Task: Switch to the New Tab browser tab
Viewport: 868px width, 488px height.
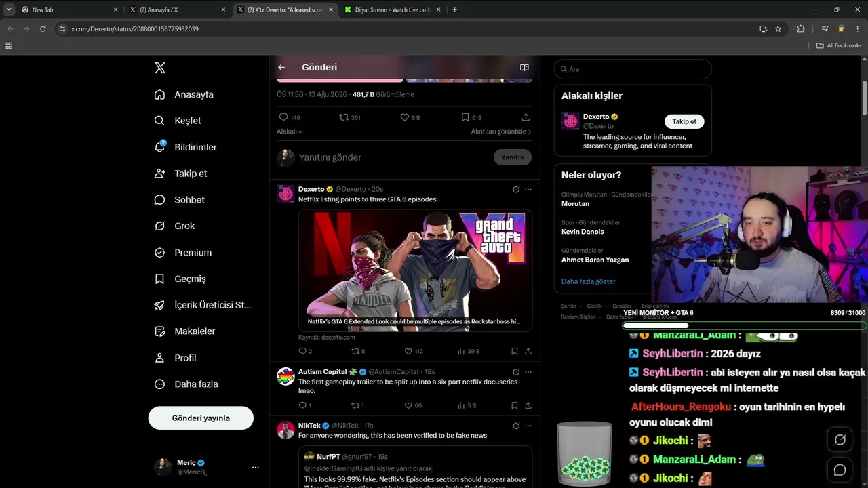Action: 69,9
